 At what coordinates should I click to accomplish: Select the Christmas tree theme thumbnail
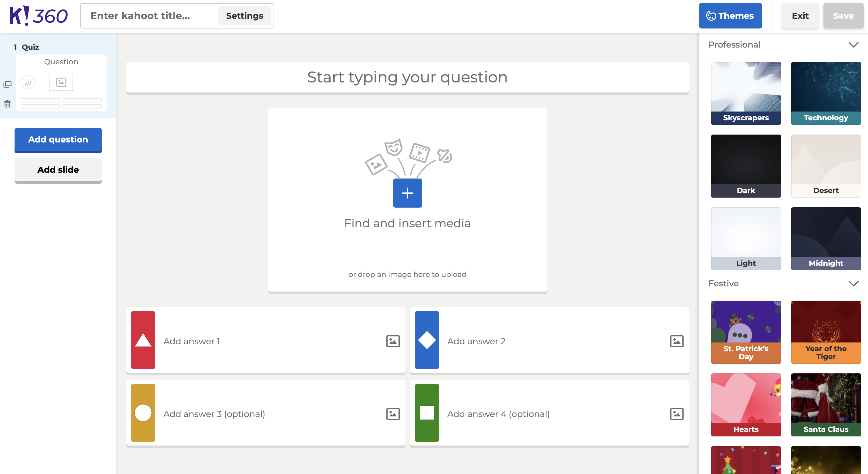tap(746, 460)
